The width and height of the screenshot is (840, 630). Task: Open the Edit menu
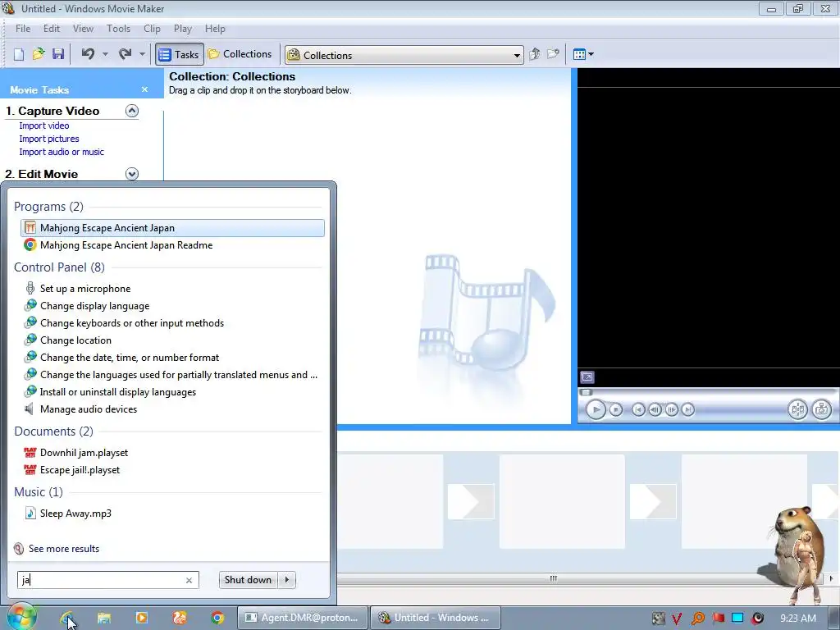tap(52, 29)
